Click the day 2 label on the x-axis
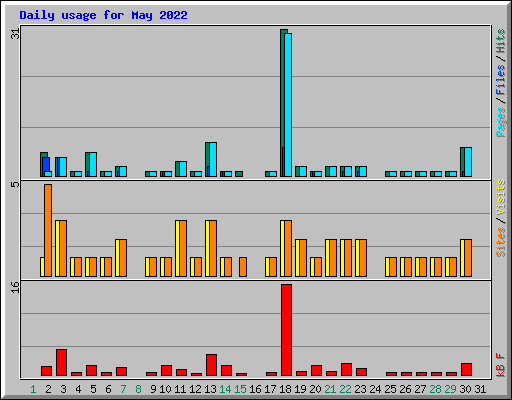512x400 pixels. (x=48, y=389)
